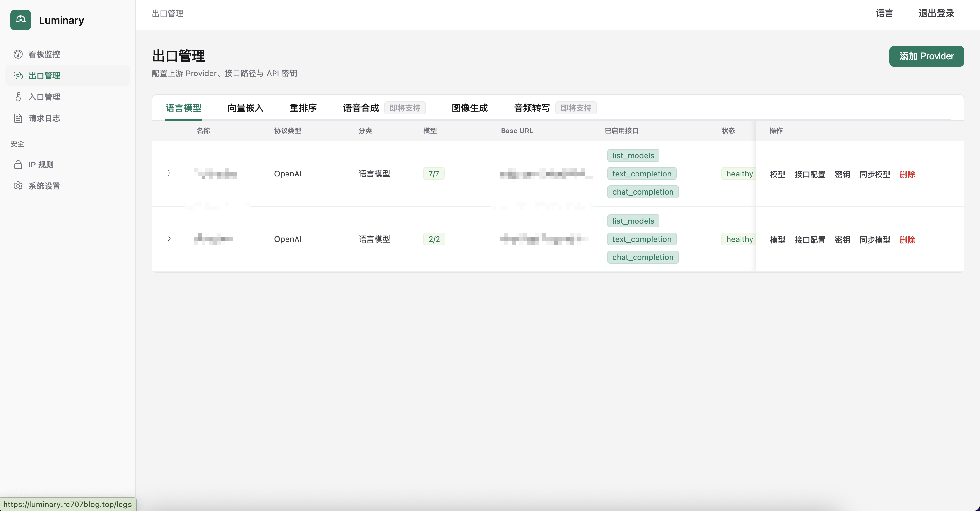The height and width of the screenshot is (511, 980).
Task: Click 模型 action in the 2/2 row
Action: click(777, 240)
